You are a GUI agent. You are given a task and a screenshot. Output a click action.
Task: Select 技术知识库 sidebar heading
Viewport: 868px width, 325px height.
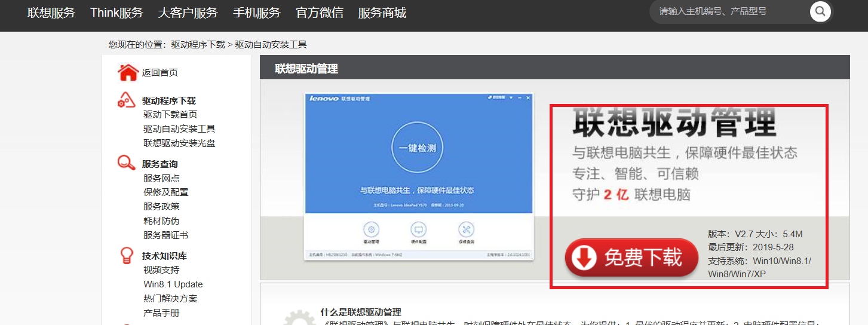165,256
